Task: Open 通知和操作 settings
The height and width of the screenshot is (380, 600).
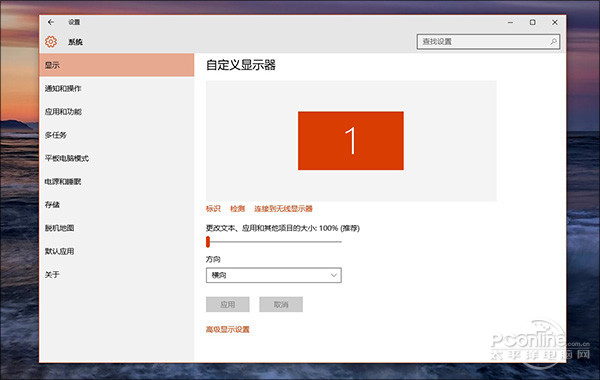Action: pos(117,88)
